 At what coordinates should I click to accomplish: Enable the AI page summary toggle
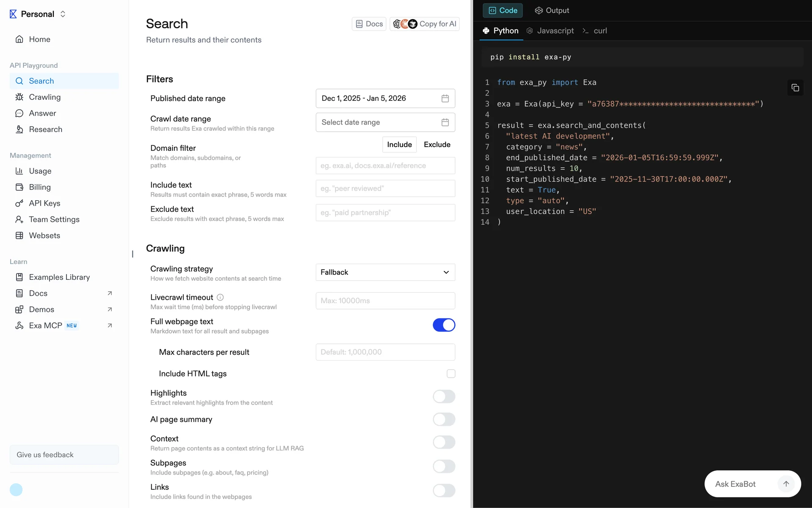coord(444,420)
